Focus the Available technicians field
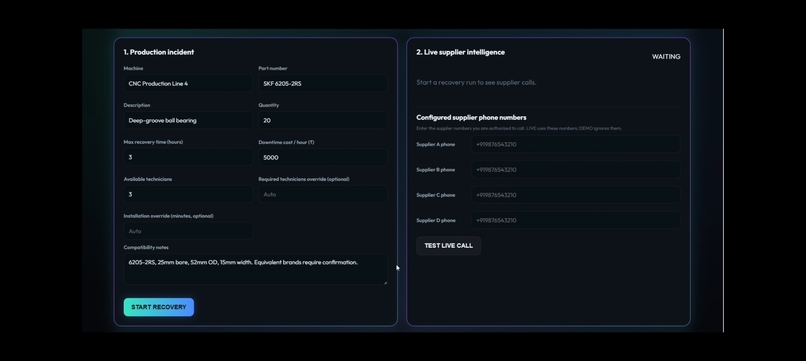806x361 pixels. [x=188, y=194]
